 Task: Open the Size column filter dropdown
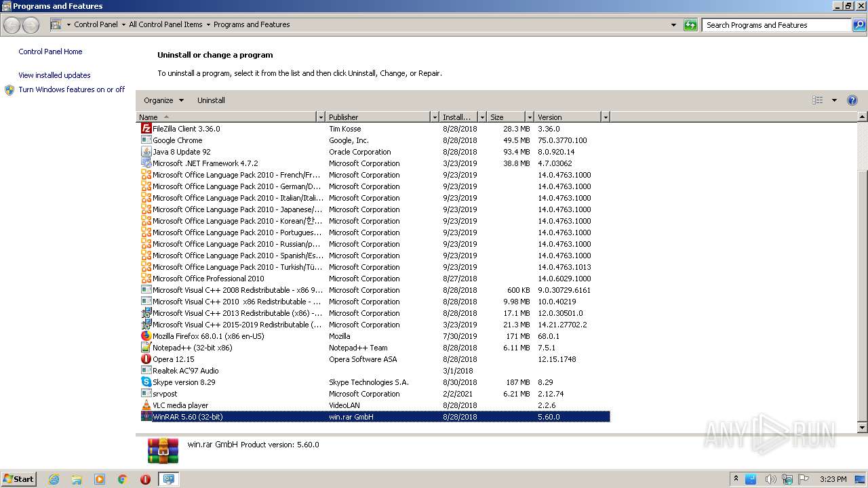tap(530, 117)
